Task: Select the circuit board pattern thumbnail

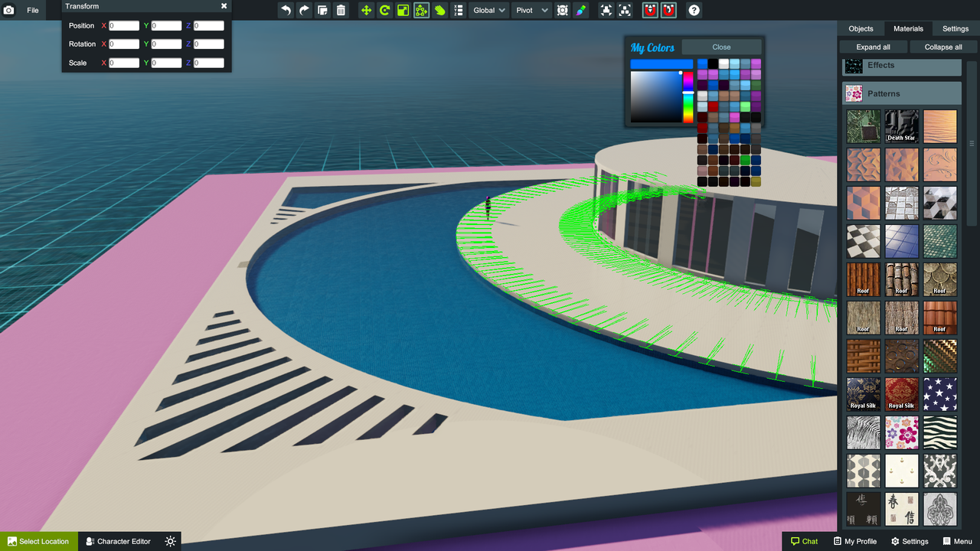Action: click(863, 126)
